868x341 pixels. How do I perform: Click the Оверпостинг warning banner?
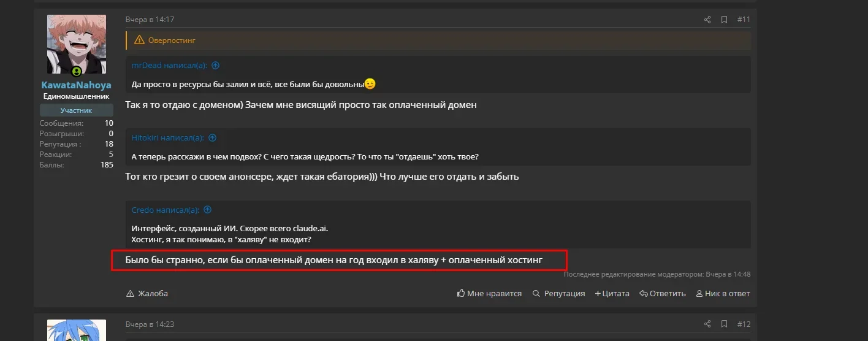(438, 40)
